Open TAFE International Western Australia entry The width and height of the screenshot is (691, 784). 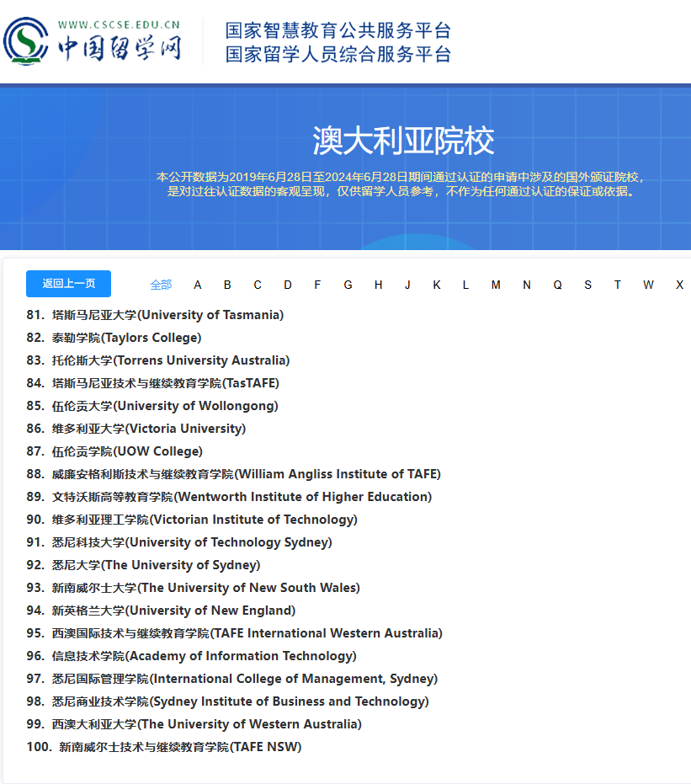click(234, 633)
